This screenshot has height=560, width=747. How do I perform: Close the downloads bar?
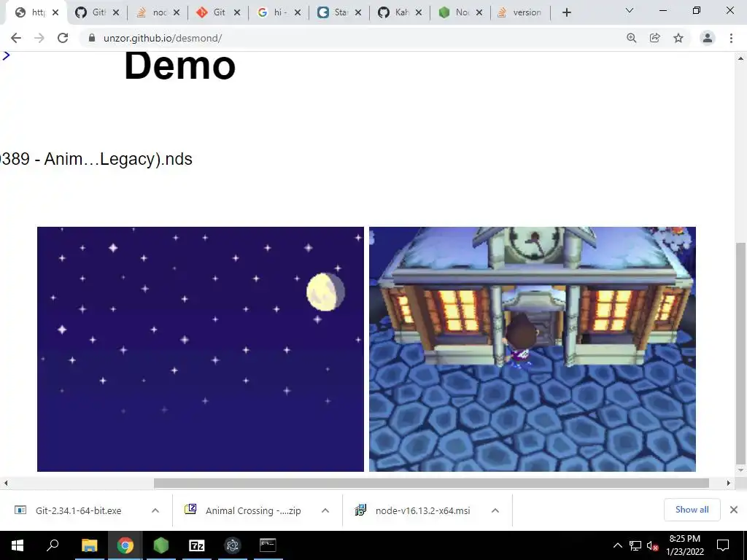(x=734, y=510)
